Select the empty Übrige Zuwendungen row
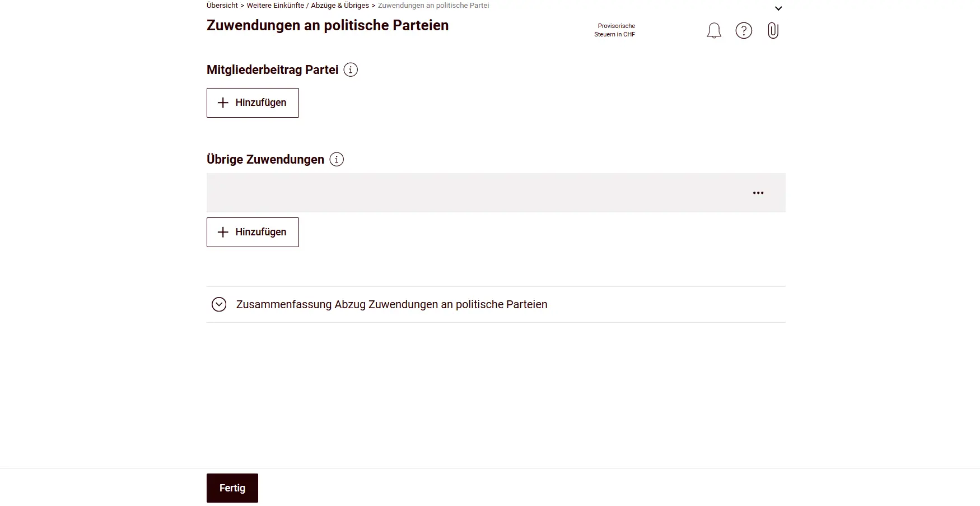The height and width of the screenshot is (506, 980). 476,192
